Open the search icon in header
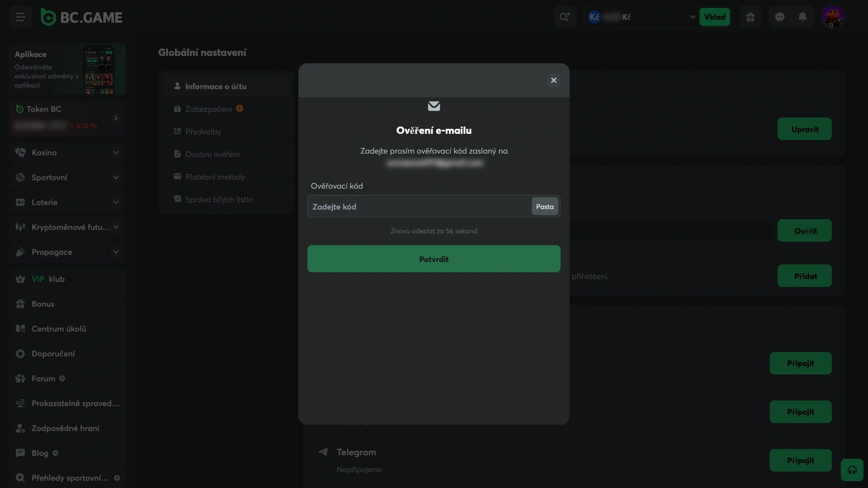The height and width of the screenshot is (488, 868). (x=565, y=17)
